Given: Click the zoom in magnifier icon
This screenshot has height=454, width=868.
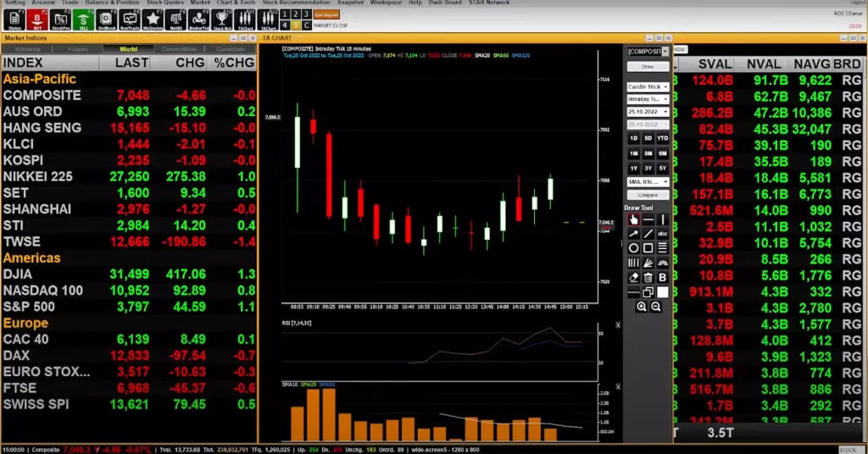Looking at the screenshot, I should (x=642, y=307).
